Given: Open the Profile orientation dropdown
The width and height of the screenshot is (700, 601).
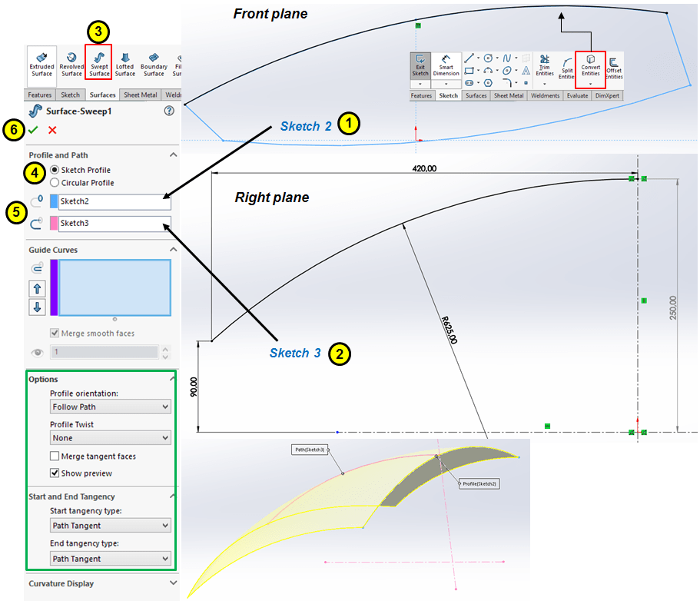Looking at the screenshot, I should [x=111, y=407].
